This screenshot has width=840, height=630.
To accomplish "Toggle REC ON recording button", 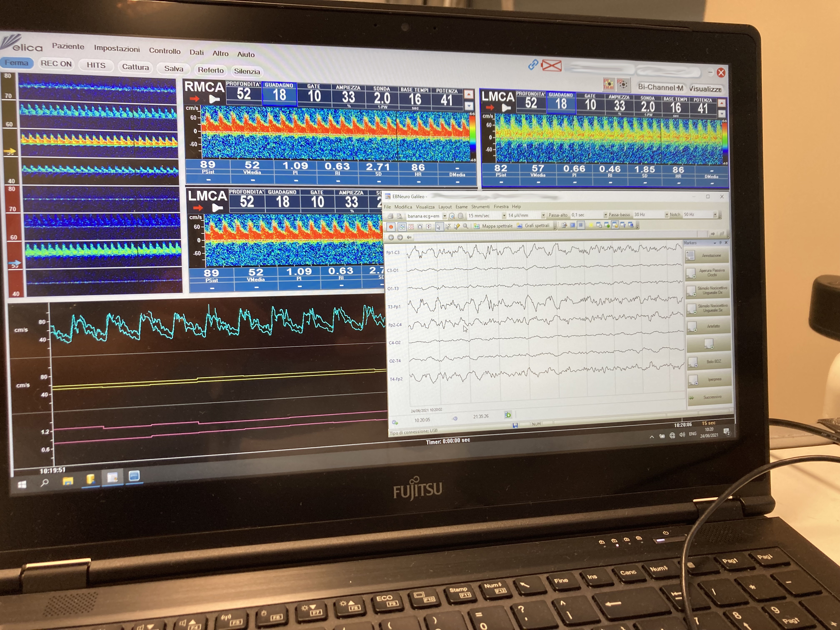I will coord(56,63).
